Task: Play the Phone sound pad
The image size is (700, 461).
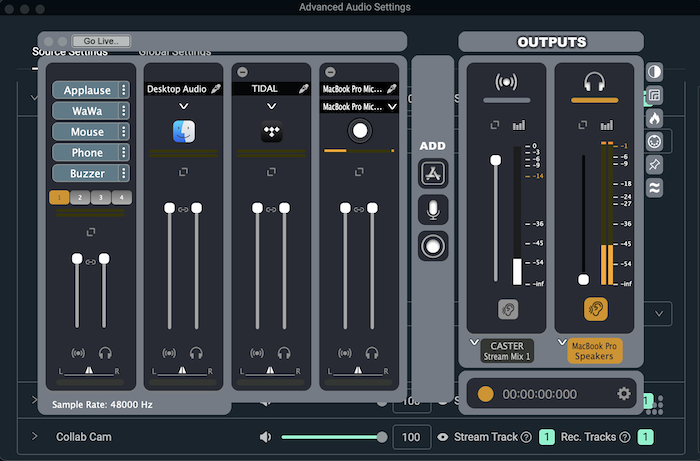Action: tap(85, 153)
